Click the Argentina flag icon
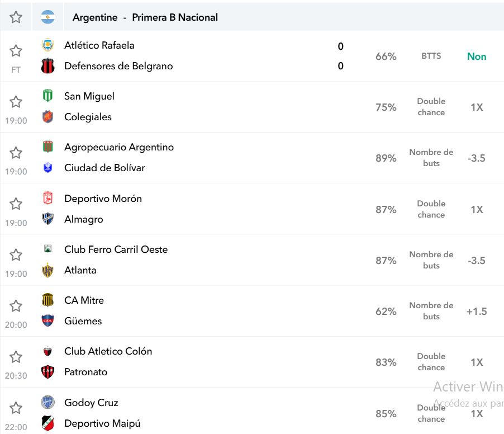This screenshot has width=504, height=434. click(x=47, y=17)
